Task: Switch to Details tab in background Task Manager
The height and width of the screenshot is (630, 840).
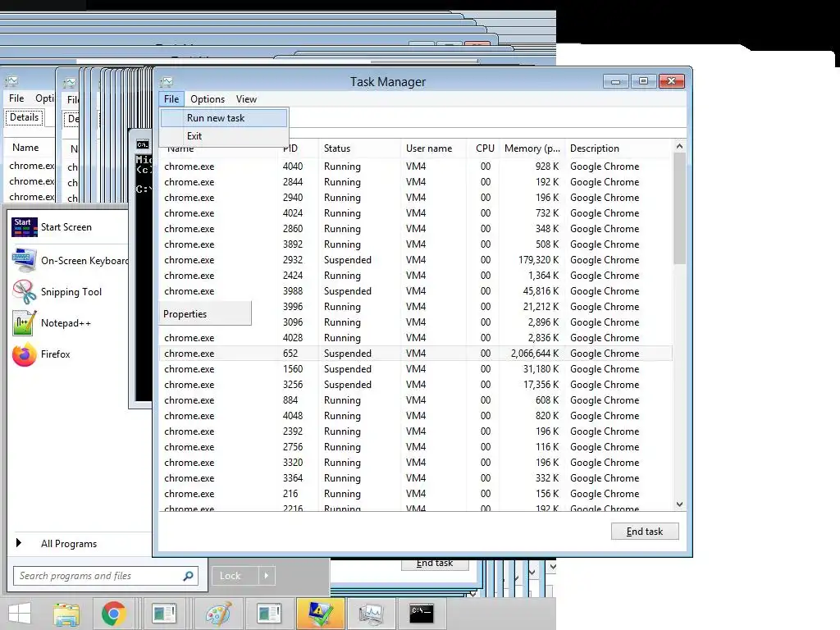Action: tap(24, 117)
